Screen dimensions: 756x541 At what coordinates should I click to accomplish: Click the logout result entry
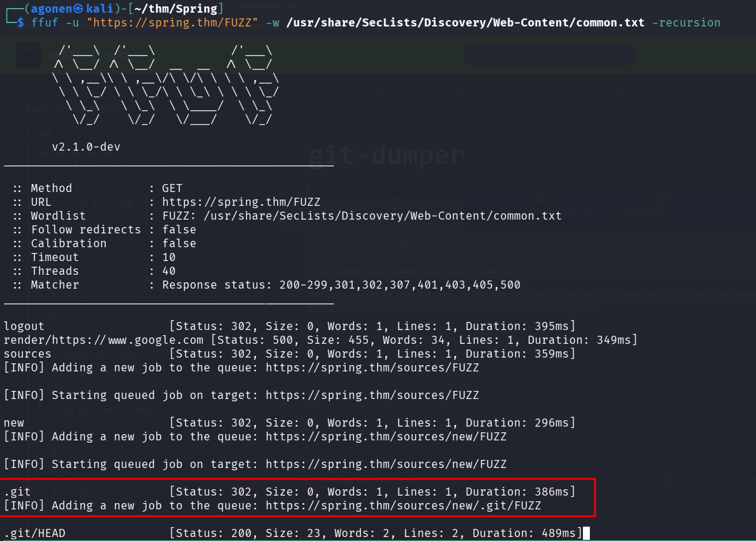click(x=24, y=327)
